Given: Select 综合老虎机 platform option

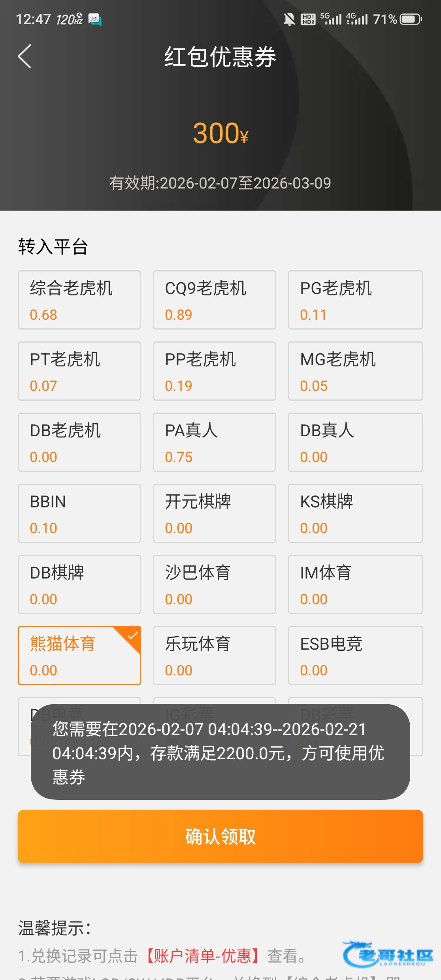Looking at the screenshot, I should (x=79, y=300).
